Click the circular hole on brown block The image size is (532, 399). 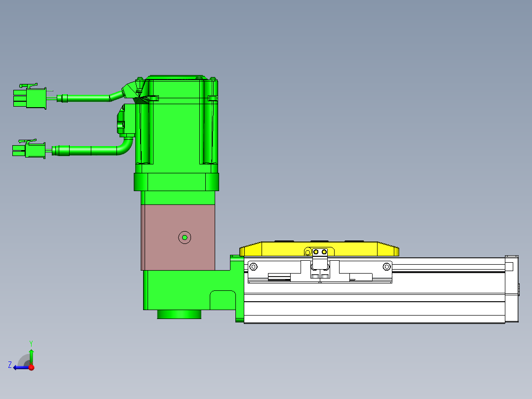tap(185, 238)
